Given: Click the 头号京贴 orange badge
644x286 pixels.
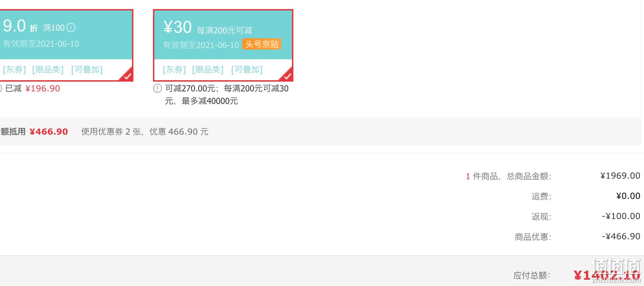Looking at the screenshot, I should pyautogui.click(x=262, y=44).
